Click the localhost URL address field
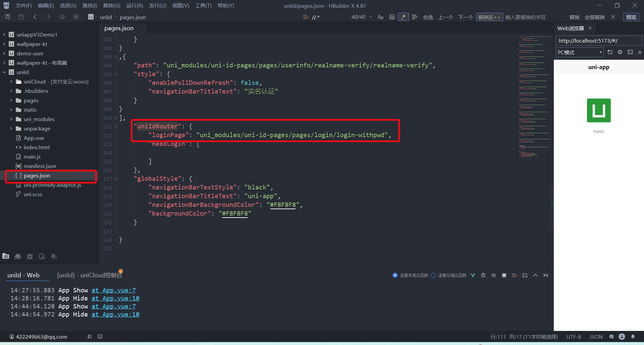 [x=598, y=41]
